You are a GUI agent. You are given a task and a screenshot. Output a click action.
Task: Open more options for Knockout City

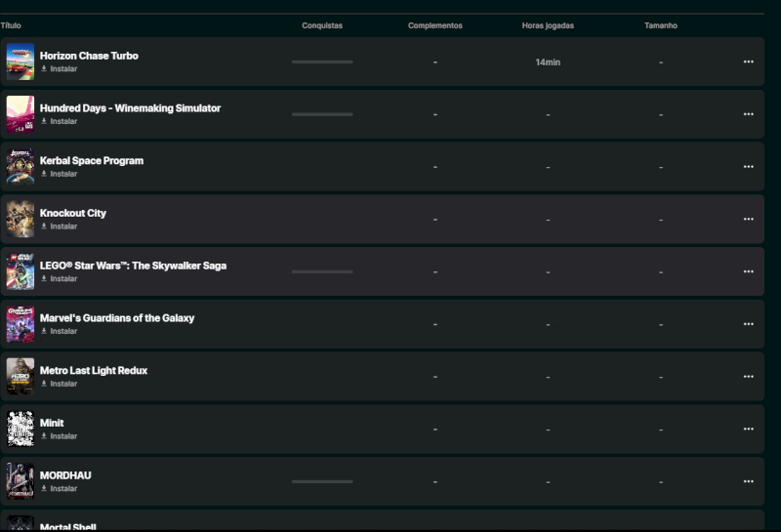point(748,220)
